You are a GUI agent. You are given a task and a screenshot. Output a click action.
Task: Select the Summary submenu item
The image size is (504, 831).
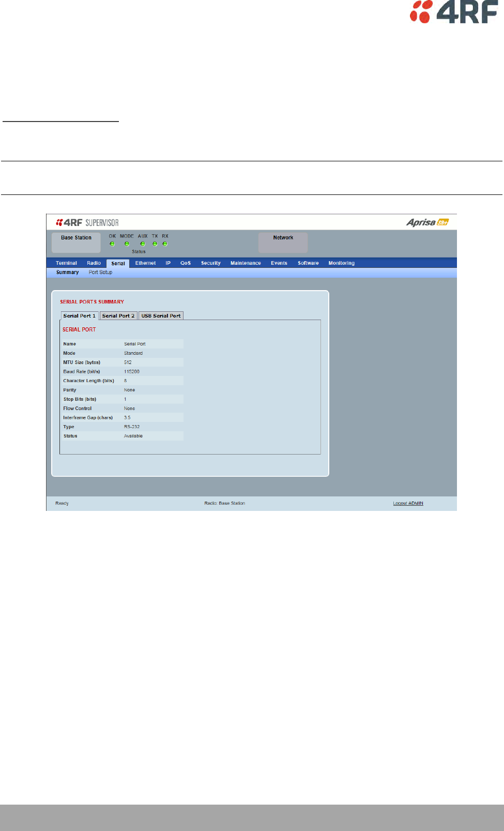68,273
